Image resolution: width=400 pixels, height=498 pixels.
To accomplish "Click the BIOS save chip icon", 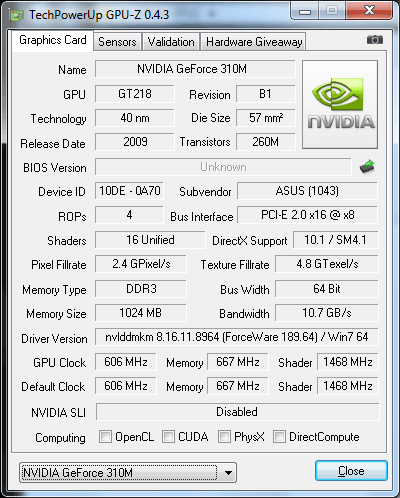I will click(x=367, y=167).
